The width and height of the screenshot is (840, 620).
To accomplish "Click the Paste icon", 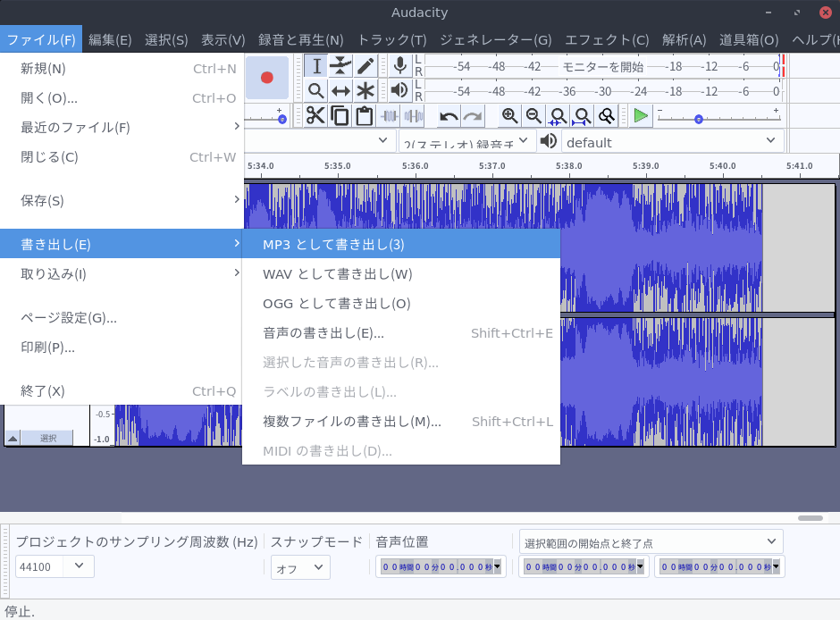I will [x=365, y=115].
